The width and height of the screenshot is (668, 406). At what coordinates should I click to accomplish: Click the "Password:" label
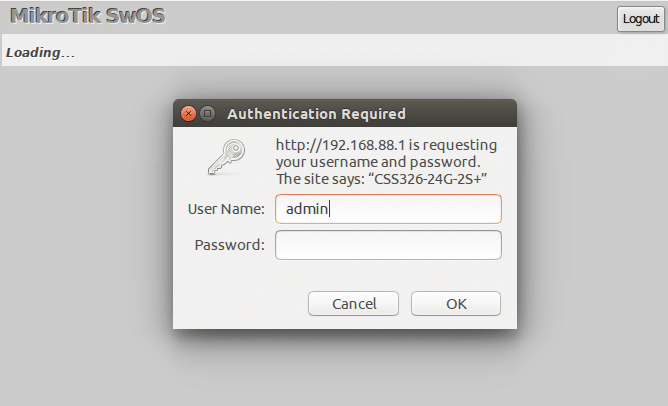pos(230,245)
